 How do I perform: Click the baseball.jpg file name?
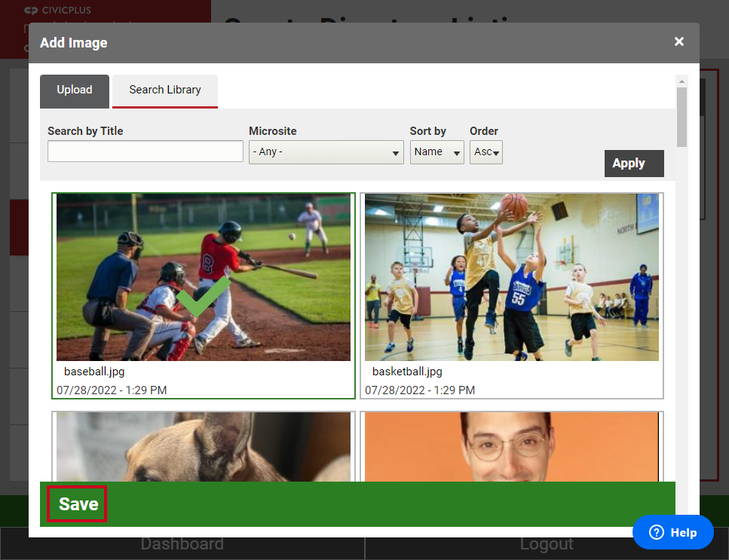coord(94,372)
